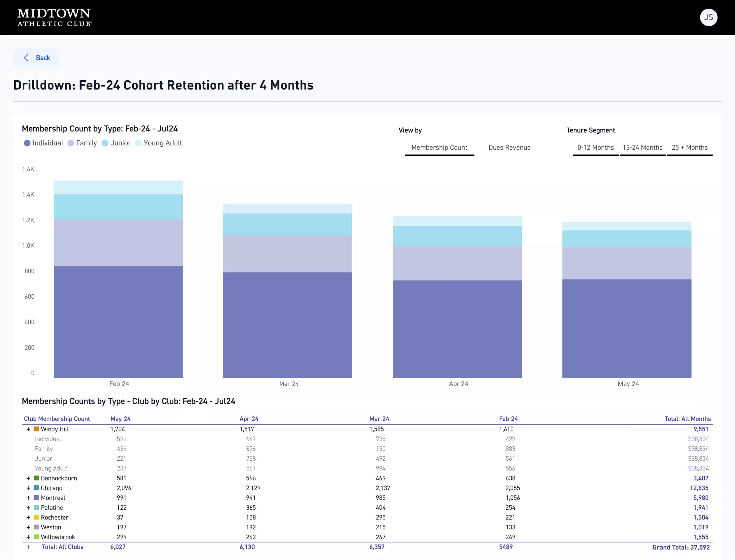The image size is (735, 560).
Task: Collapse the Windy Hill row
Action: (x=28, y=429)
